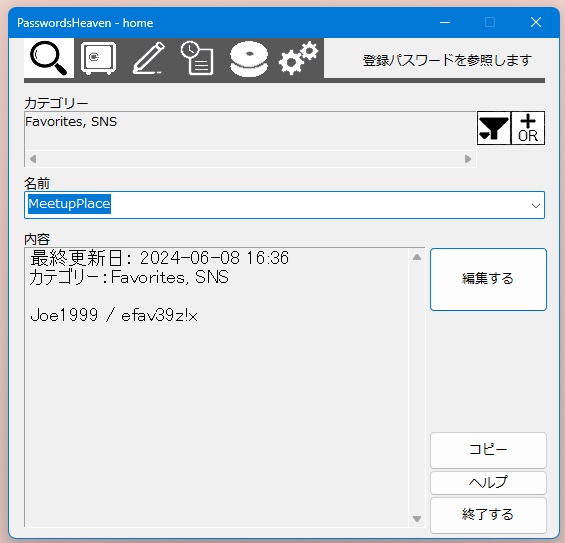Select Favorites, SNS in the category list

click(x=71, y=122)
